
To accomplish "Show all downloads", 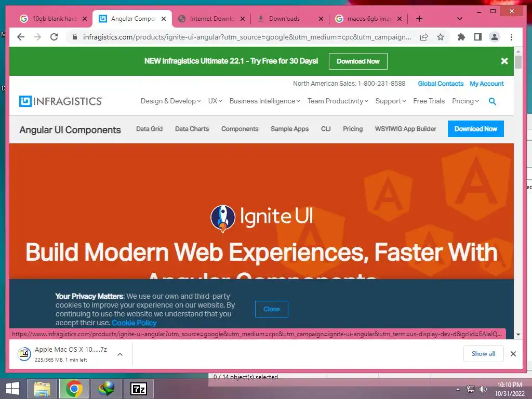I will coord(484,354).
